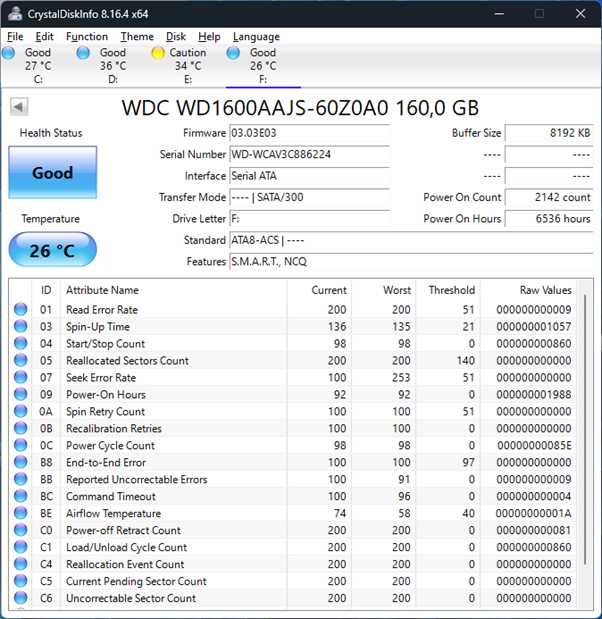Click blue status orb for drive D:
This screenshot has height=619, width=602.
83,53
